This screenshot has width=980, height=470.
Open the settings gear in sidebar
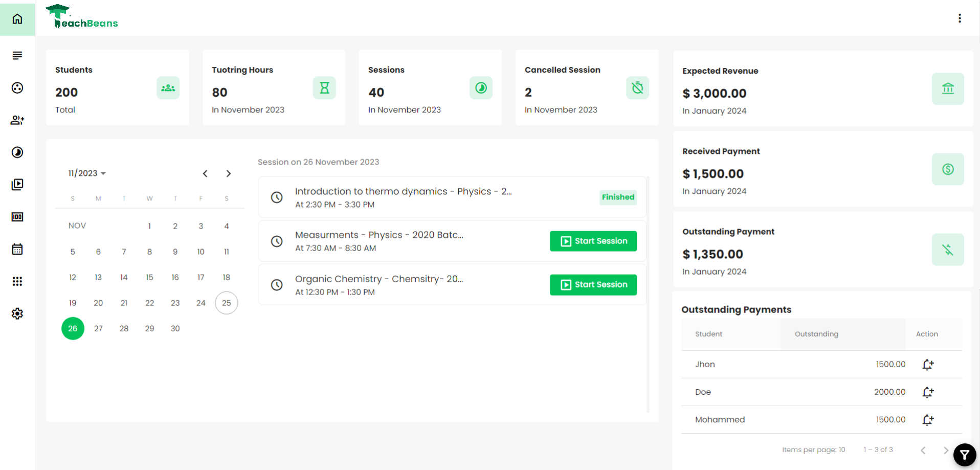17,314
